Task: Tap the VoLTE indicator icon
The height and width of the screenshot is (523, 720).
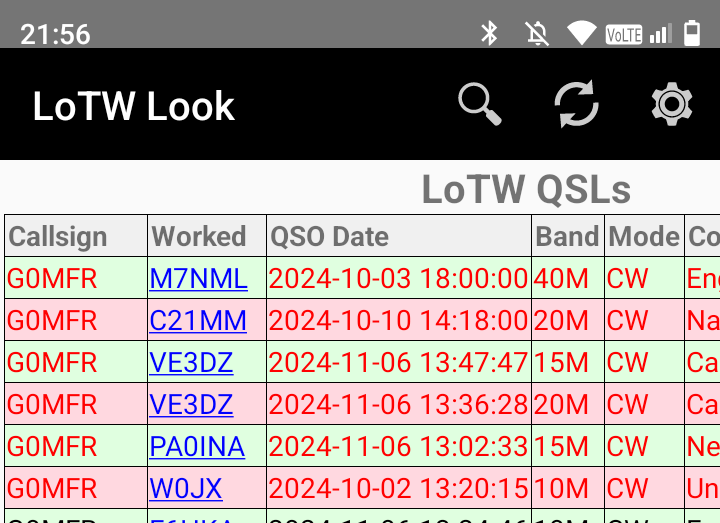Action: pyautogui.click(x=624, y=34)
